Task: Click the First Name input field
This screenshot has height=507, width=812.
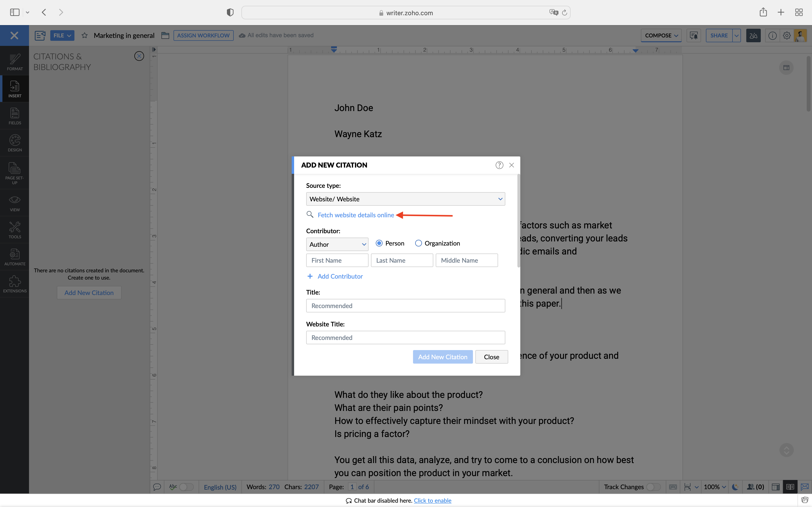Action: [x=337, y=261]
